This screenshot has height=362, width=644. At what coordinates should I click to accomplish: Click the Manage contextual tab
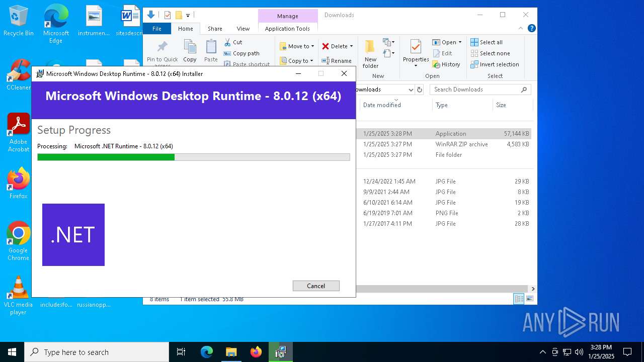coord(288,16)
